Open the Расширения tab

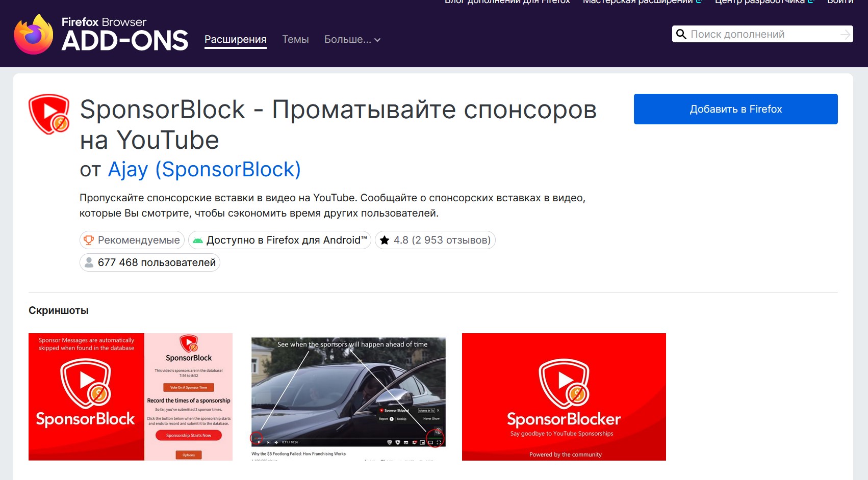click(x=236, y=39)
